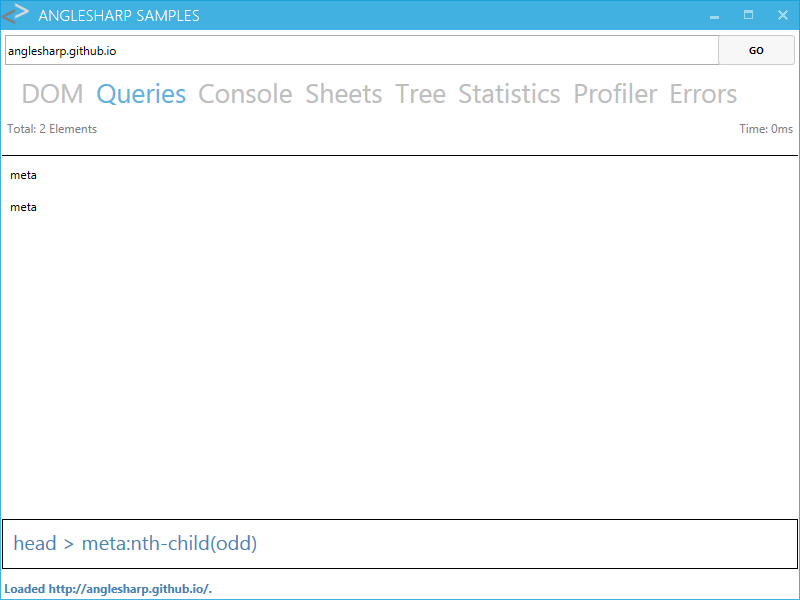
Task: Click the minimize icon in title bar
Action: pos(714,16)
